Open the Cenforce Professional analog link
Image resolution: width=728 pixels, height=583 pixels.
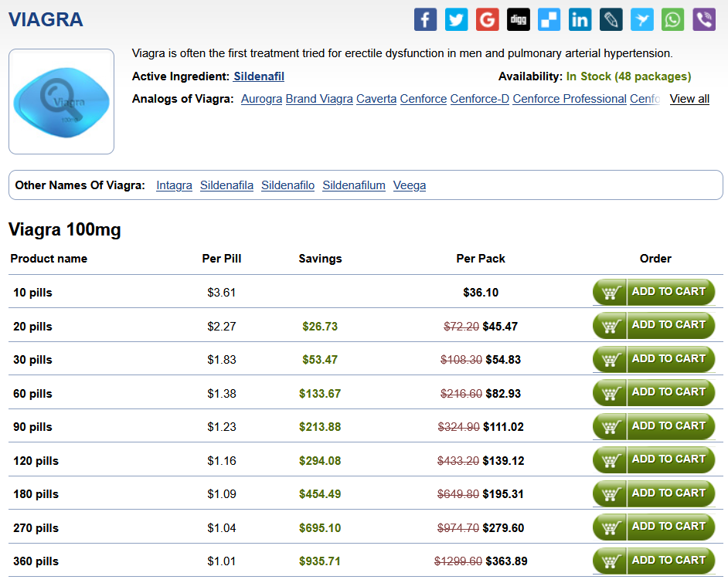pyautogui.click(x=570, y=99)
